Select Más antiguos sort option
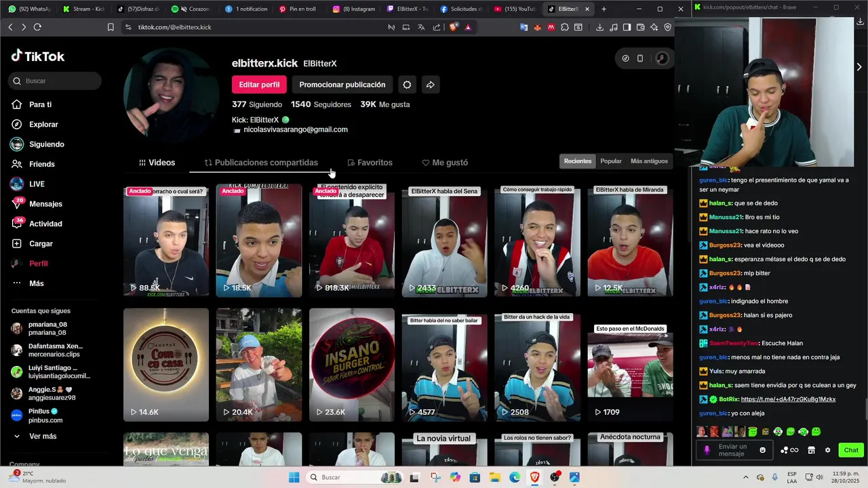868x488 pixels. pos(649,161)
